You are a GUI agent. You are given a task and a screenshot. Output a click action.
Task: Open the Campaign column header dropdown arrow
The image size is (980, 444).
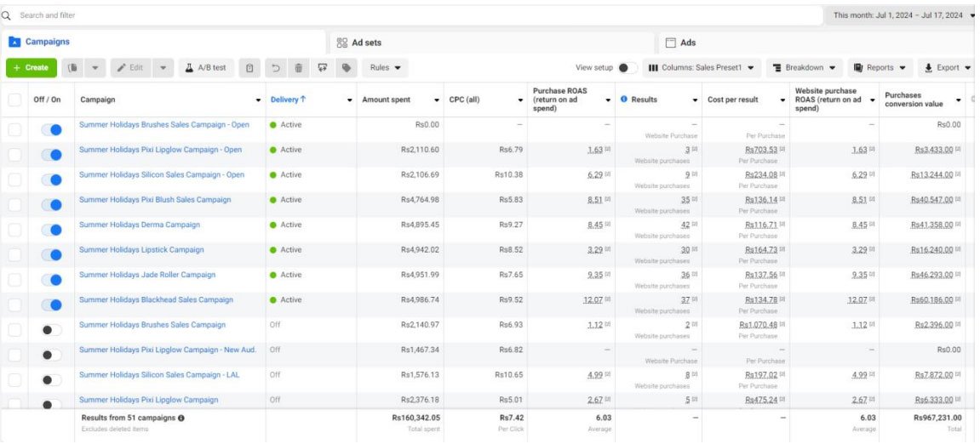click(x=259, y=100)
